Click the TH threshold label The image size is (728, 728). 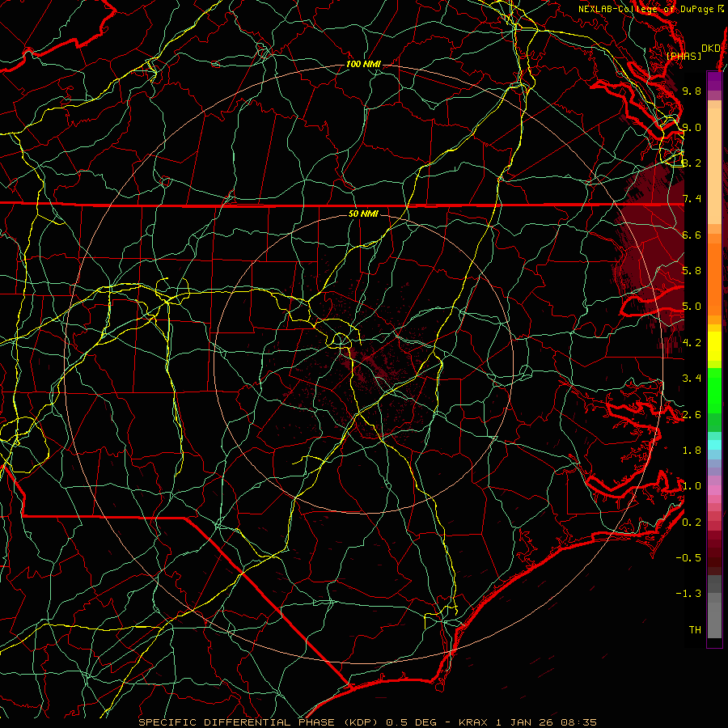tap(695, 630)
